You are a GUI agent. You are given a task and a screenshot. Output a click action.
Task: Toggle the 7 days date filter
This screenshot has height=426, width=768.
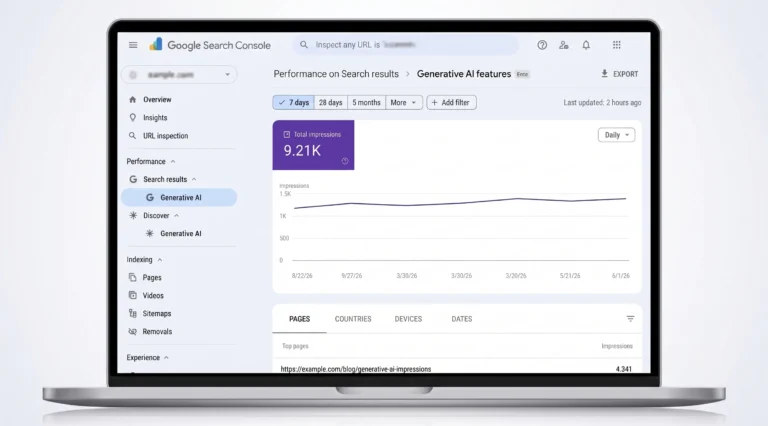(293, 102)
